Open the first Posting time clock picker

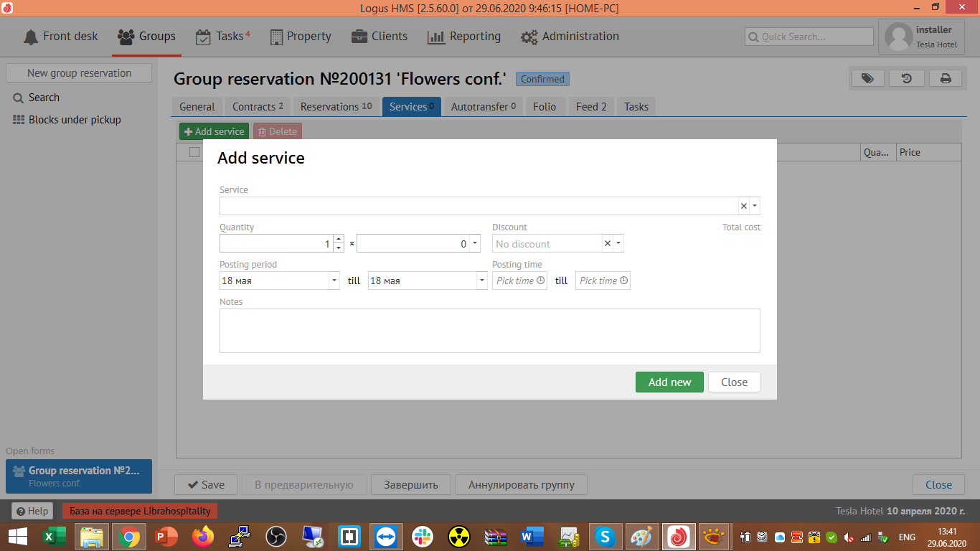[x=540, y=281]
